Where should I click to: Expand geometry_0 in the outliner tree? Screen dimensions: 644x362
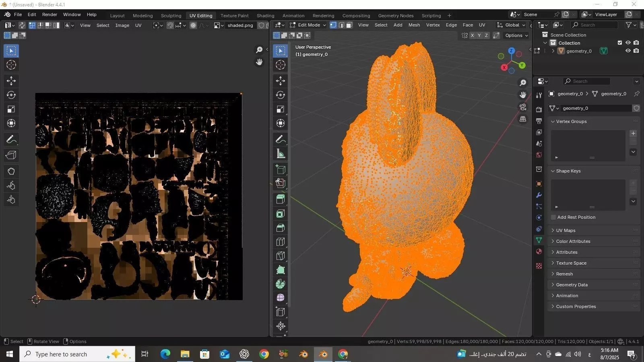pyautogui.click(x=553, y=51)
